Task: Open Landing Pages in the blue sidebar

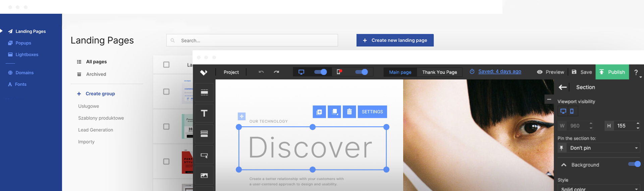Action: click(x=27, y=31)
